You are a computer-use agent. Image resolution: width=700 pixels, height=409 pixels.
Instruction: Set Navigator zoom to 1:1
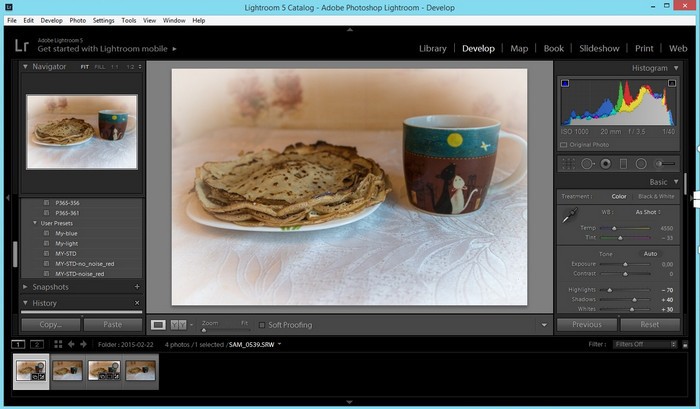click(115, 67)
